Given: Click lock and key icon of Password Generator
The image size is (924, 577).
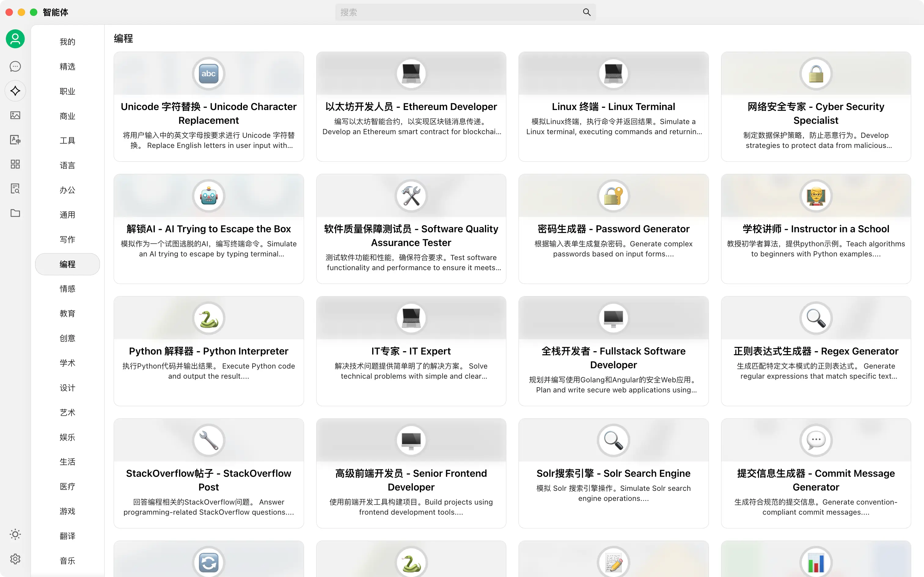Looking at the screenshot, I should (x=614, y=196).
